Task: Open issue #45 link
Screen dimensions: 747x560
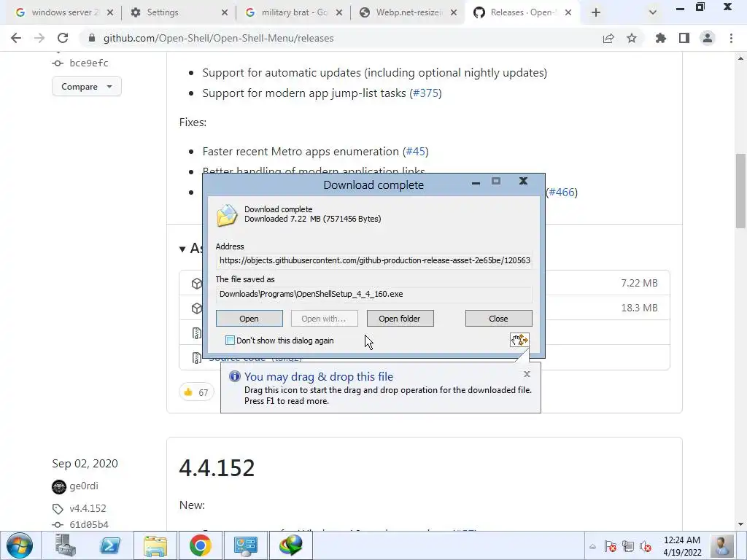Action: pos(415,152)
